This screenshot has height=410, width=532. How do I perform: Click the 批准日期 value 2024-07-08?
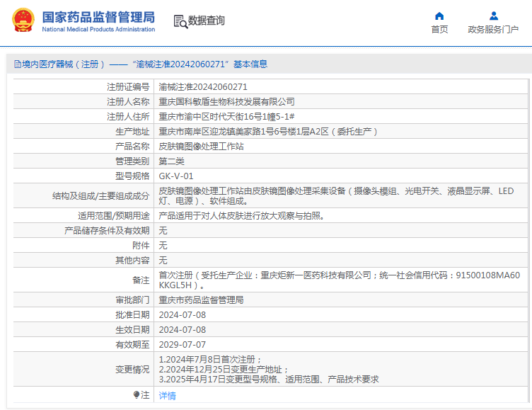(x=183, y=315)
